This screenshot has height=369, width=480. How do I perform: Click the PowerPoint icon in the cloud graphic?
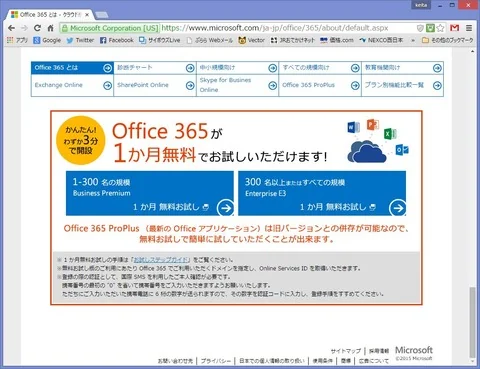[x=373, y=125]
